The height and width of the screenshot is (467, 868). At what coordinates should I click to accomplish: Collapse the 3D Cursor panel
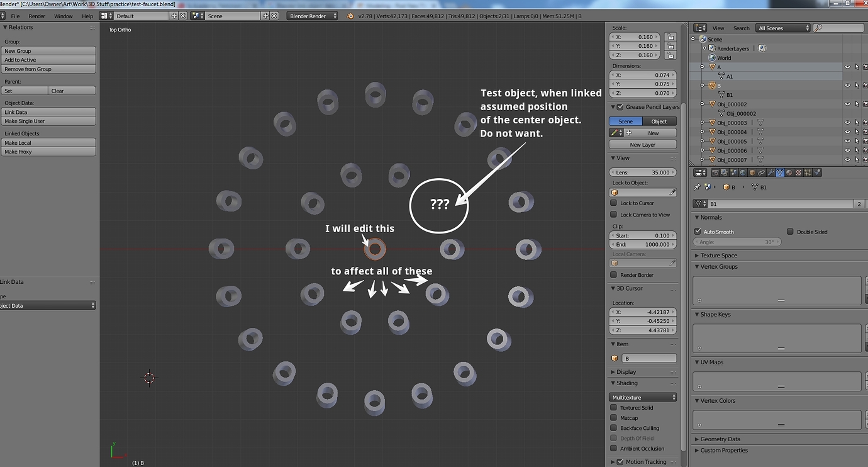pyautogui.click(x=628, y=288)
